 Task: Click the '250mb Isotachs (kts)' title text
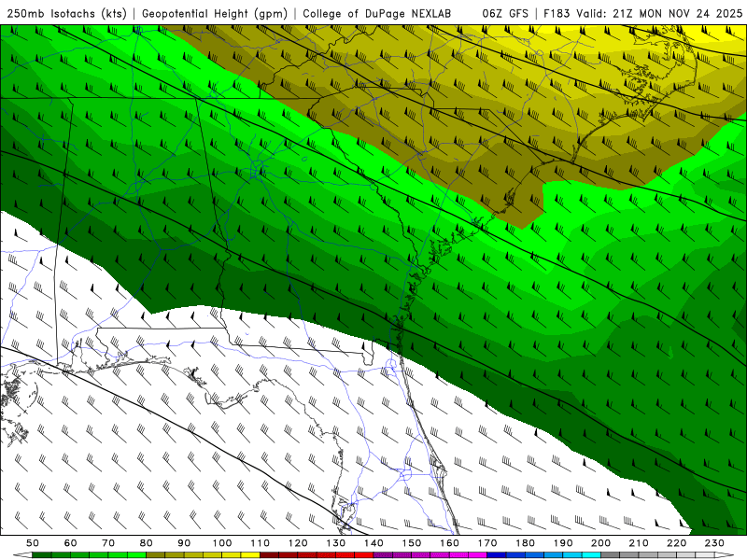pyautogui.click(x=67, y=14)
